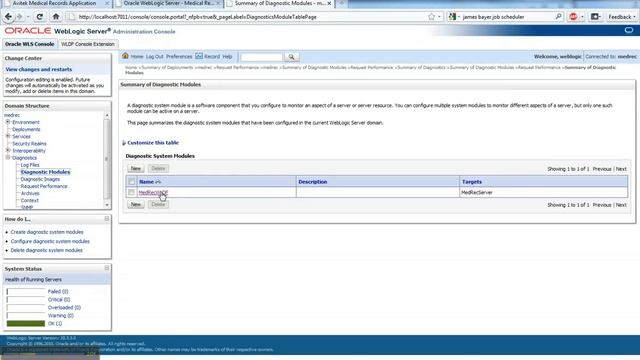Open Log Files under Diagnostics
The height and width of the screenshot is (360, 640).
click(x=30, y=165)
